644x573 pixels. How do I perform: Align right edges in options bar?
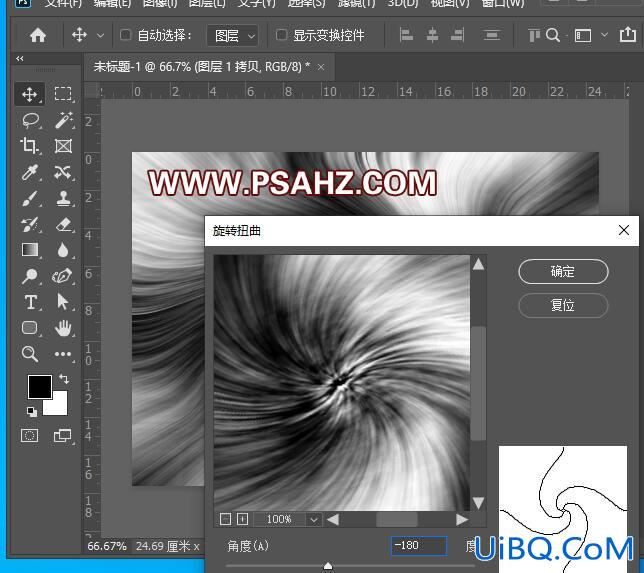[x=458, y=35]
